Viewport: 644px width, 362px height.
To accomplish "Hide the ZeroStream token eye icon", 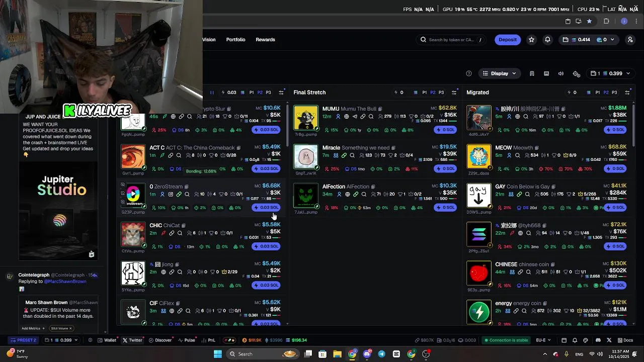I will pos(123,185).
